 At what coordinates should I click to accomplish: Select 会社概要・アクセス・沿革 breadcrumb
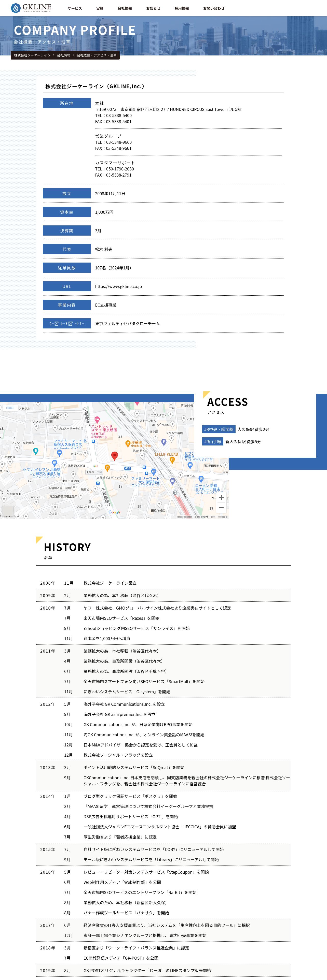[x=97, y=55]
